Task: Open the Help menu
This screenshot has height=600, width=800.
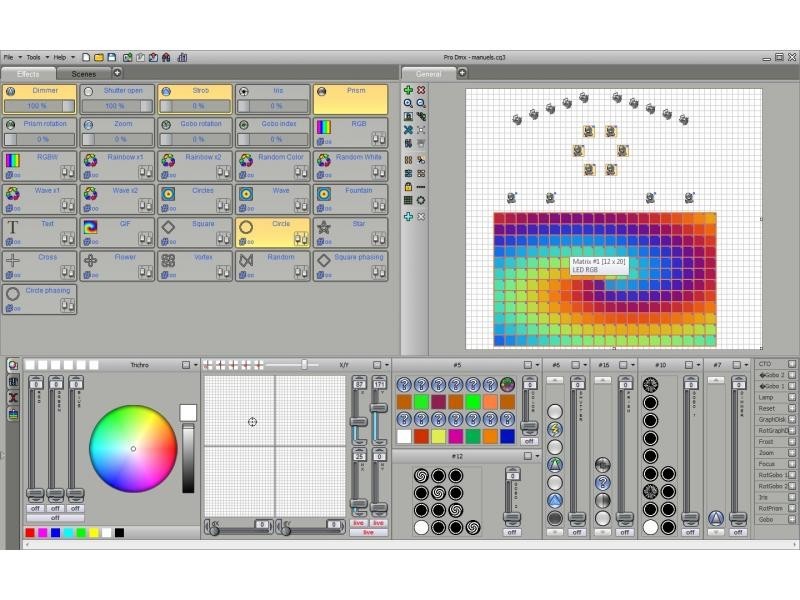Action: coord(60,58)
